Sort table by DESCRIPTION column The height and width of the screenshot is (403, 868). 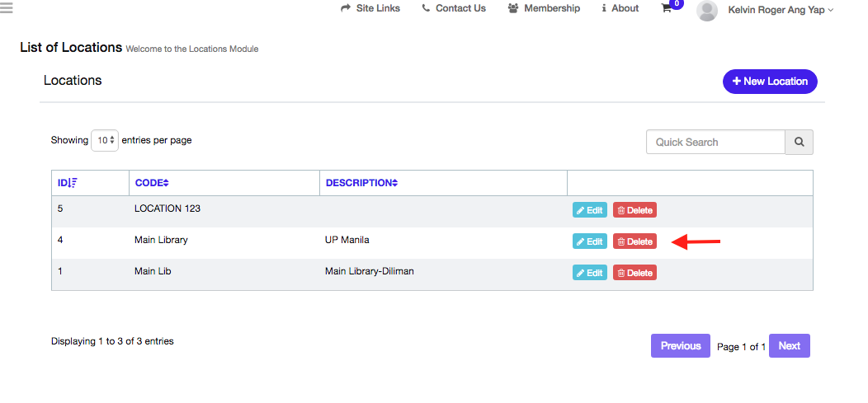pos(361,183)
